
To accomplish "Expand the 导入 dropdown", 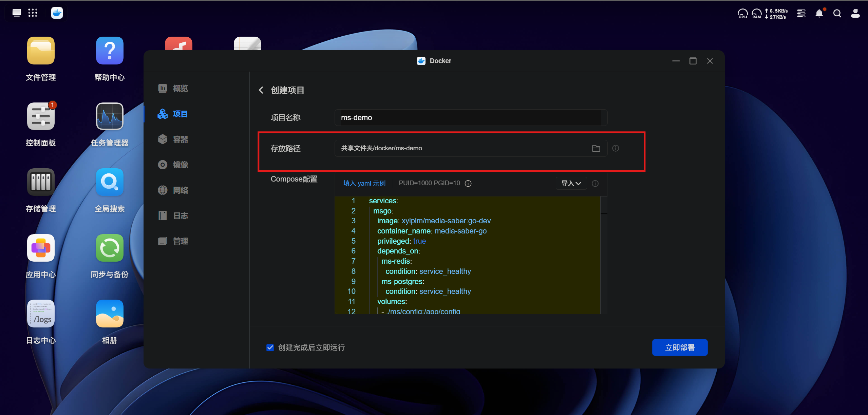I will [571, 184].
